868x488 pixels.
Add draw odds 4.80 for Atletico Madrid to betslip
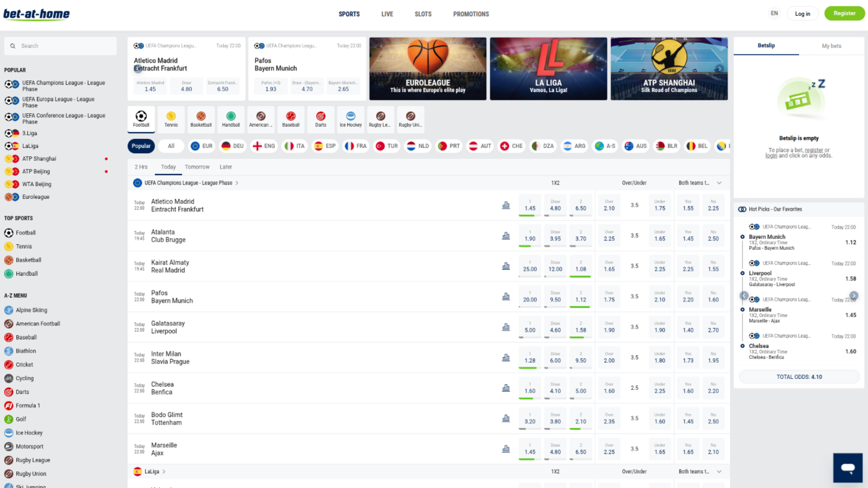click(555, 205)
